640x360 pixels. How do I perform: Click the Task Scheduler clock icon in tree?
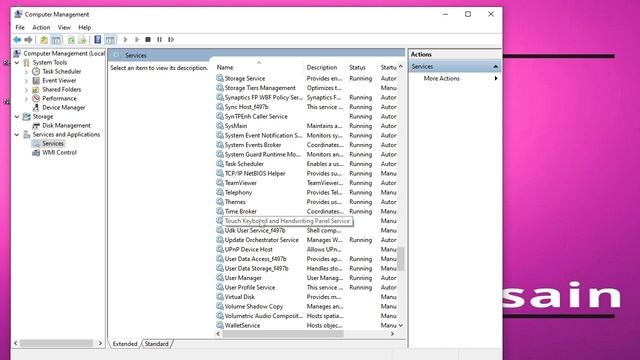click(36, 71)
